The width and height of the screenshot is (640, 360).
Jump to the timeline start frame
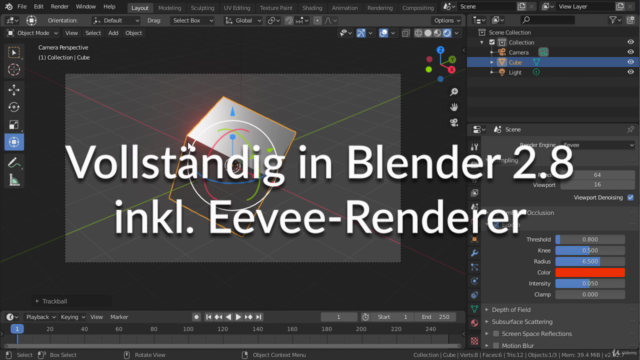pos(208,317)
